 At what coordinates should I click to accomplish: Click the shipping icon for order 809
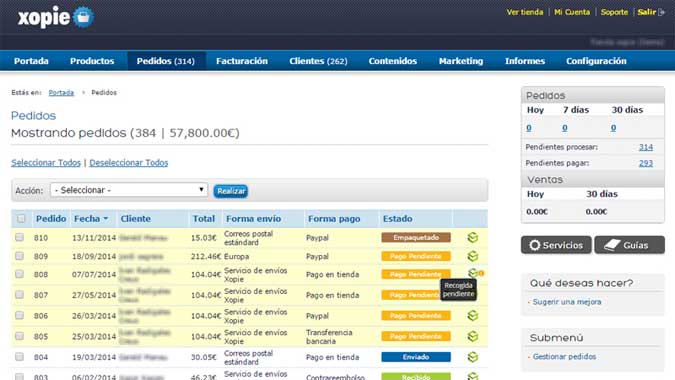click(473, 256)
